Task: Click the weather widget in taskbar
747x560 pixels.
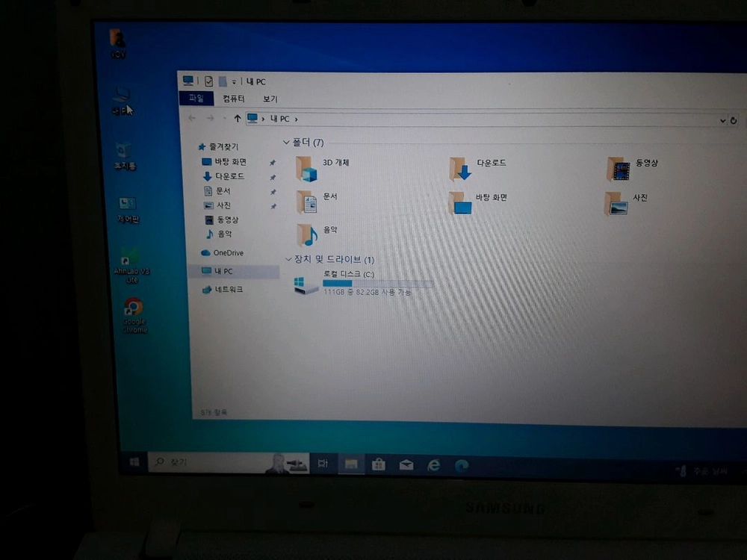Action: [703, 471]
